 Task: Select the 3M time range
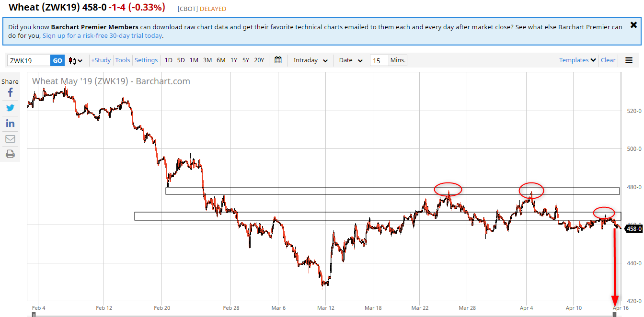click(207, 60)
